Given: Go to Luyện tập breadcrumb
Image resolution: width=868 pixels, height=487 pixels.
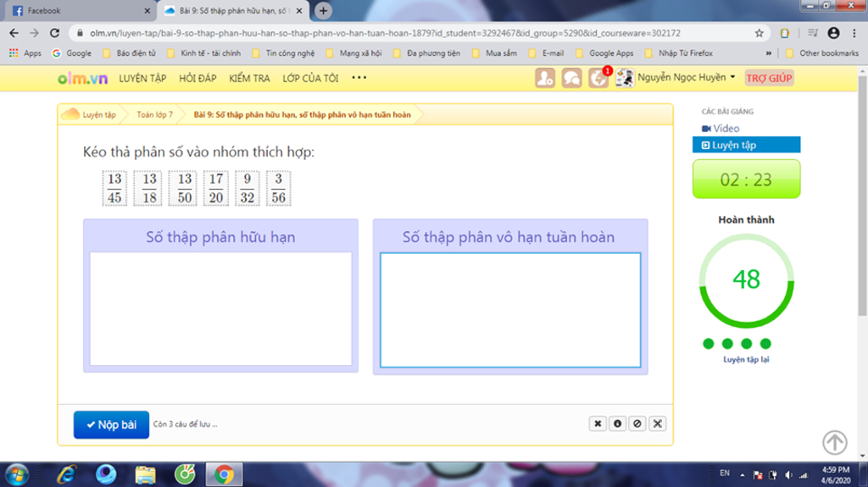Looking at the screenshot, I should (99, 114).
